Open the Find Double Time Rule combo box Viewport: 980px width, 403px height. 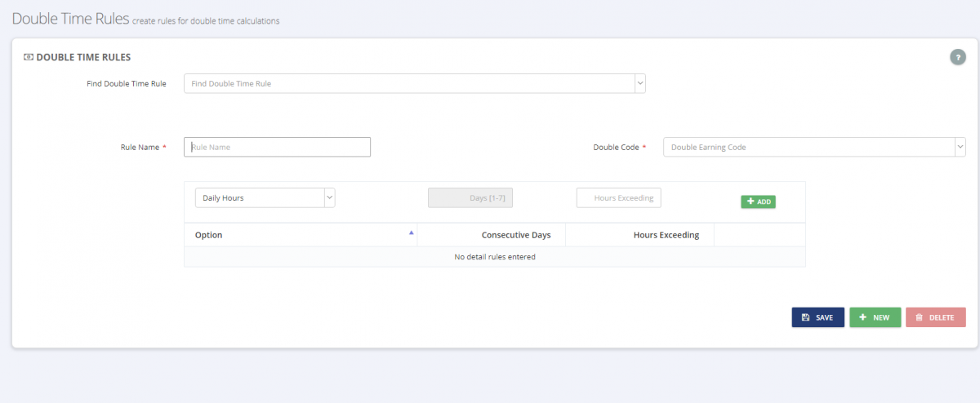(415, 83)
